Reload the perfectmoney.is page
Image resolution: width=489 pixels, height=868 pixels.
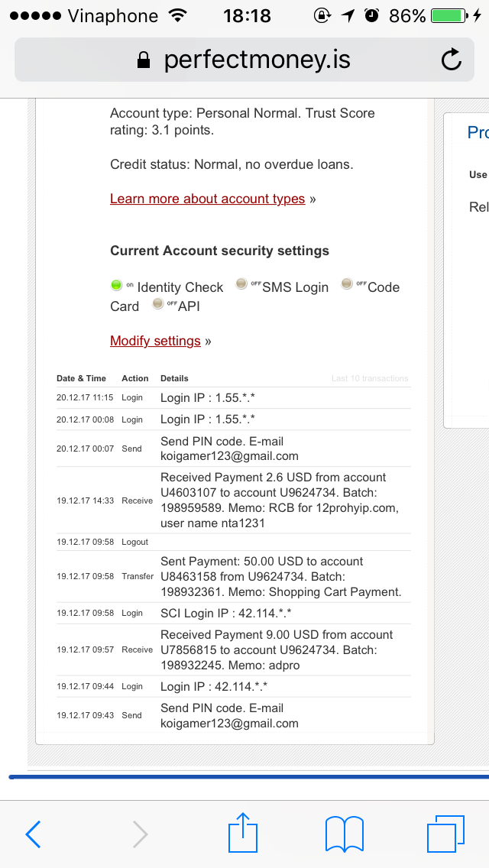[x=452, y=60]
